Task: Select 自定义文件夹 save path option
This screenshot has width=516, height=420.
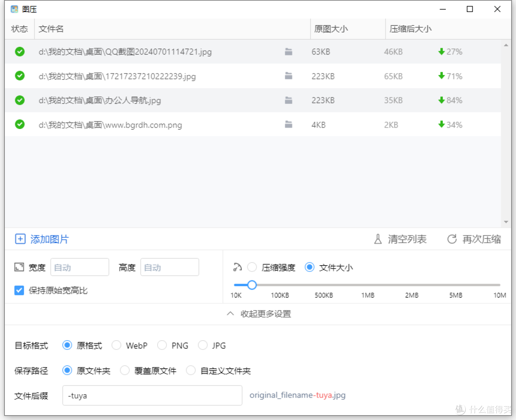Action: point(191,371)
